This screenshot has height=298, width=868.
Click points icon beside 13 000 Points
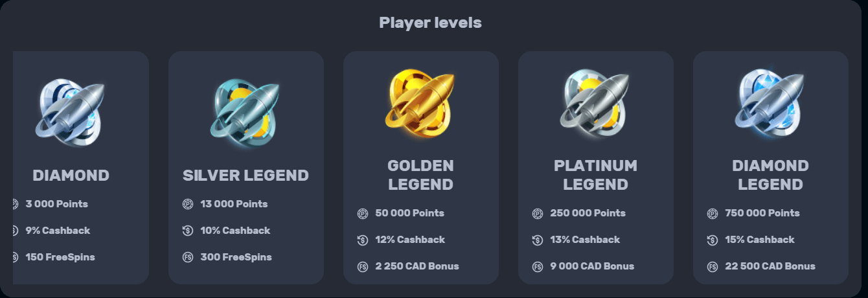point(188,204)
